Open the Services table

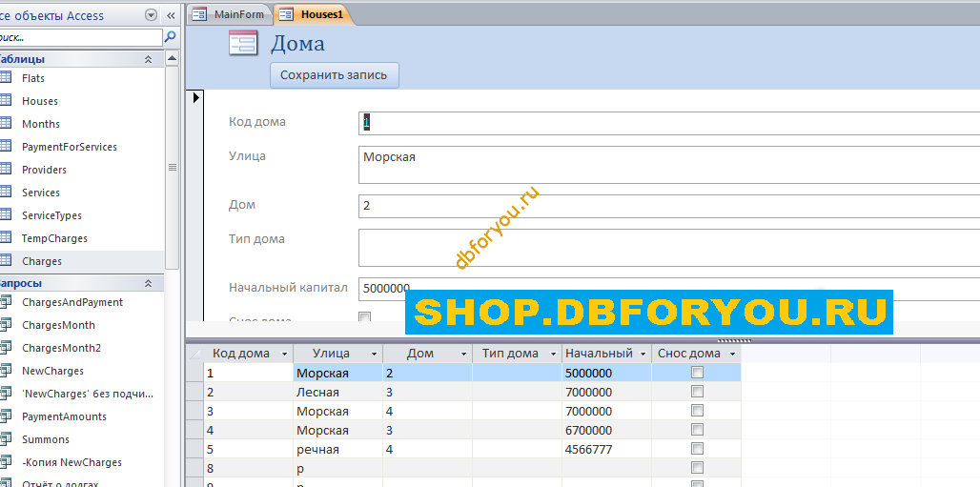click(x=41, y=193)
